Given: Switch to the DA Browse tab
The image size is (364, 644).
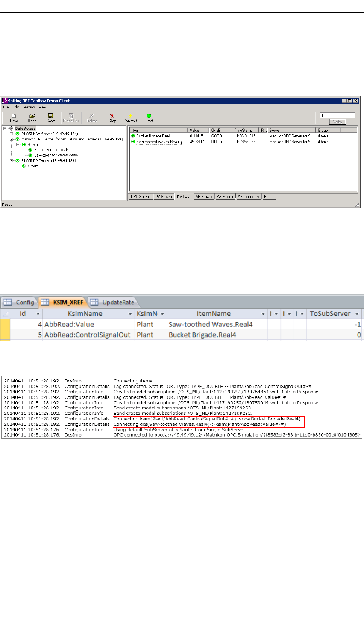Looking at the screenshot, I should tap(164, 197).
